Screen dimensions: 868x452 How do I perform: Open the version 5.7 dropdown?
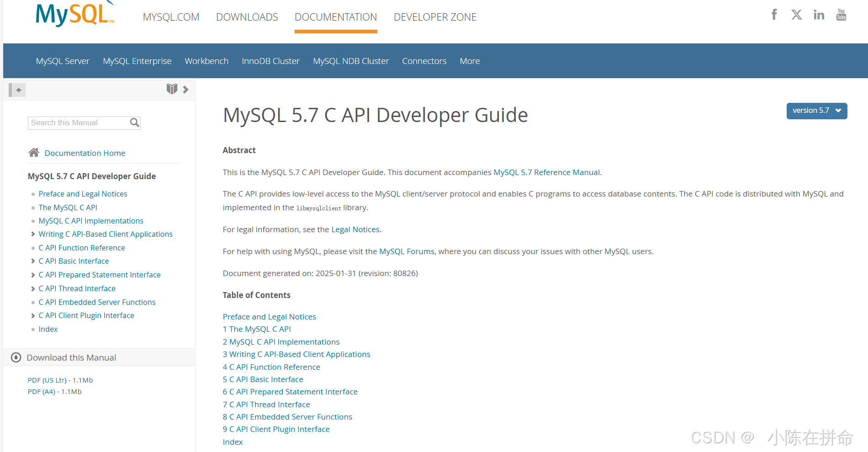pos(817,111)
